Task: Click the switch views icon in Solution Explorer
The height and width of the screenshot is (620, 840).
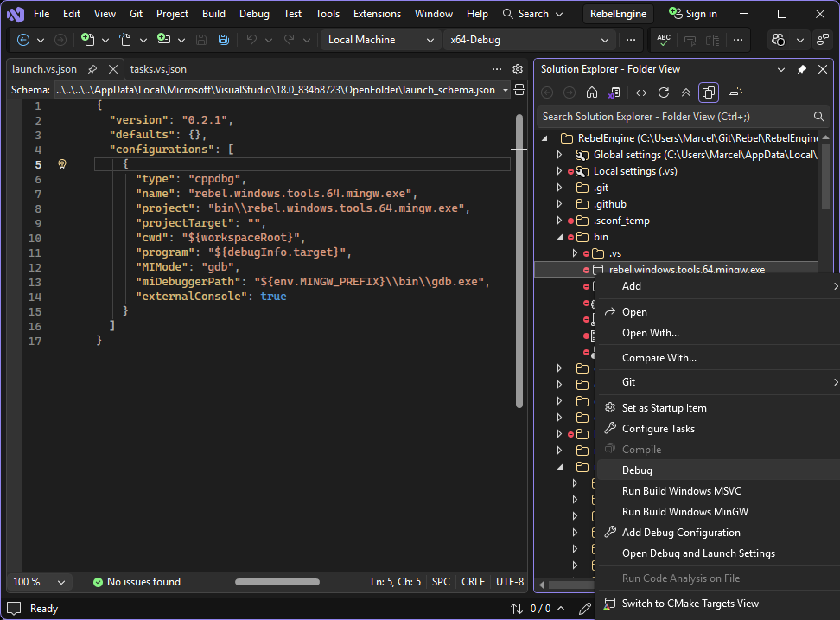Action: 614,93
